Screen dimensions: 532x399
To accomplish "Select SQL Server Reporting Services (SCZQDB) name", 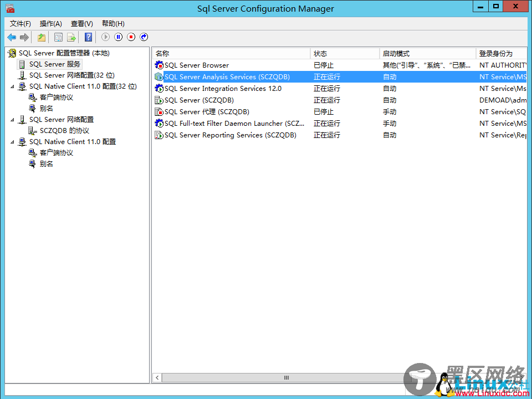I will click(231, 135).
